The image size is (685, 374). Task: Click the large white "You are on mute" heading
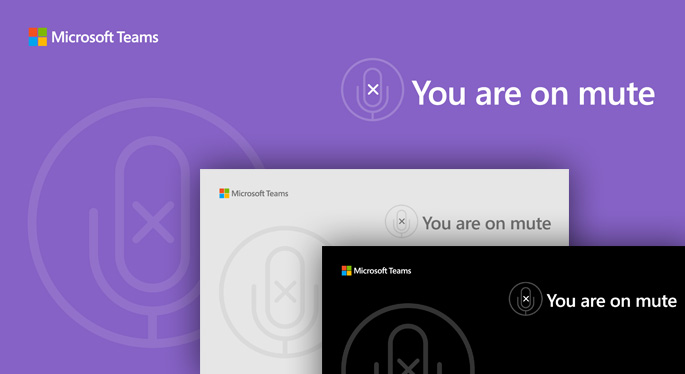[x=533, y=93]
